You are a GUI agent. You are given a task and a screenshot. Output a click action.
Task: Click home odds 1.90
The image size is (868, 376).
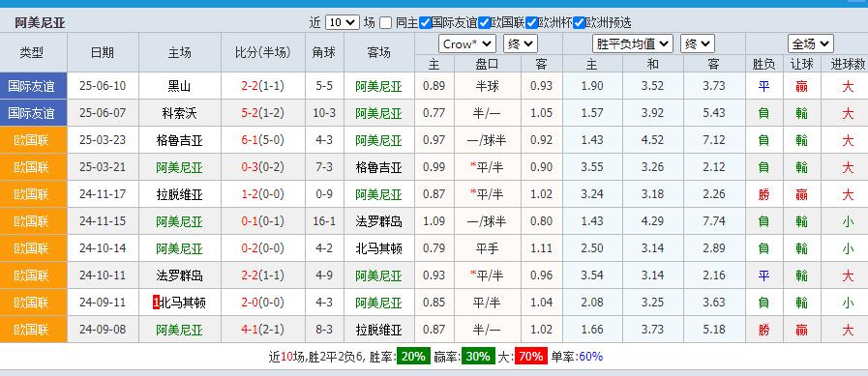tap(592, 86)
